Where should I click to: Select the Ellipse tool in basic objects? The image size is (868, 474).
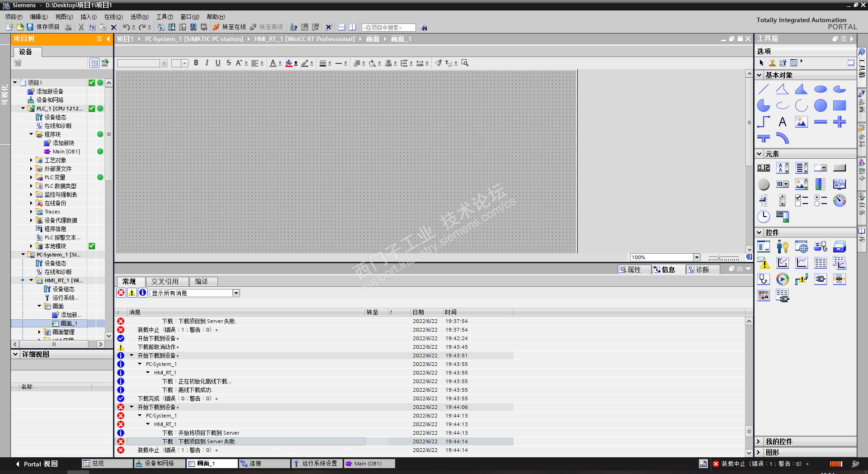[x=821, y=89]
